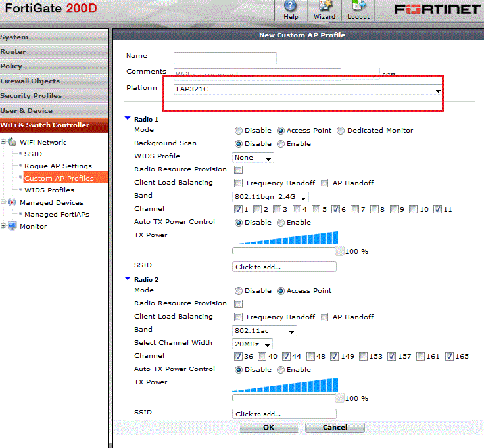Check Radio 2 channel 161
The image size is (484, 448).
tap(420, 357)
